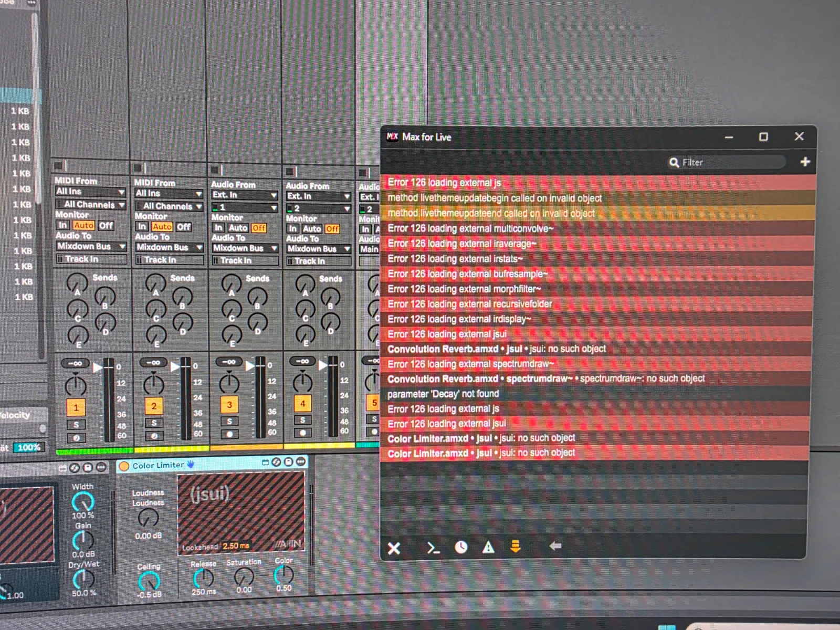This screenshot has height=630, width=840.
Task: Click the back arrow icon in Max console
Action: [x=555, y=546]
